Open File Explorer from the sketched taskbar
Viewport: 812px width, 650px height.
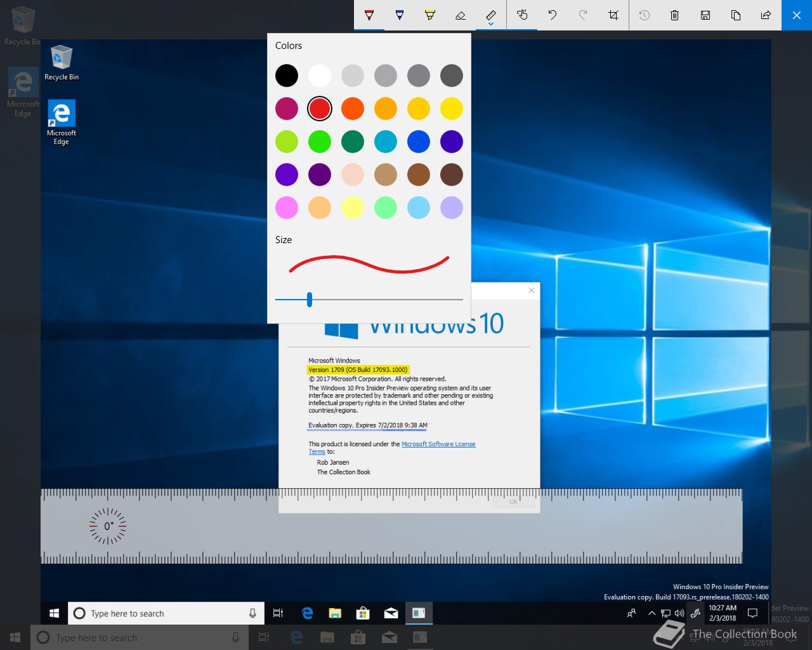click(x=335, y=613)
